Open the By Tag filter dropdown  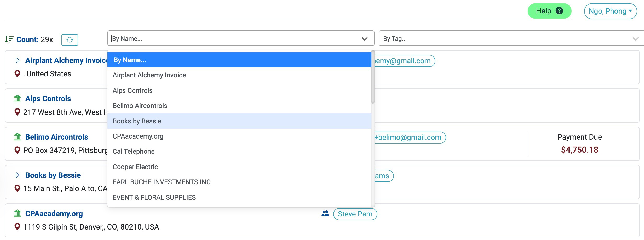click(x=511, y=38)
